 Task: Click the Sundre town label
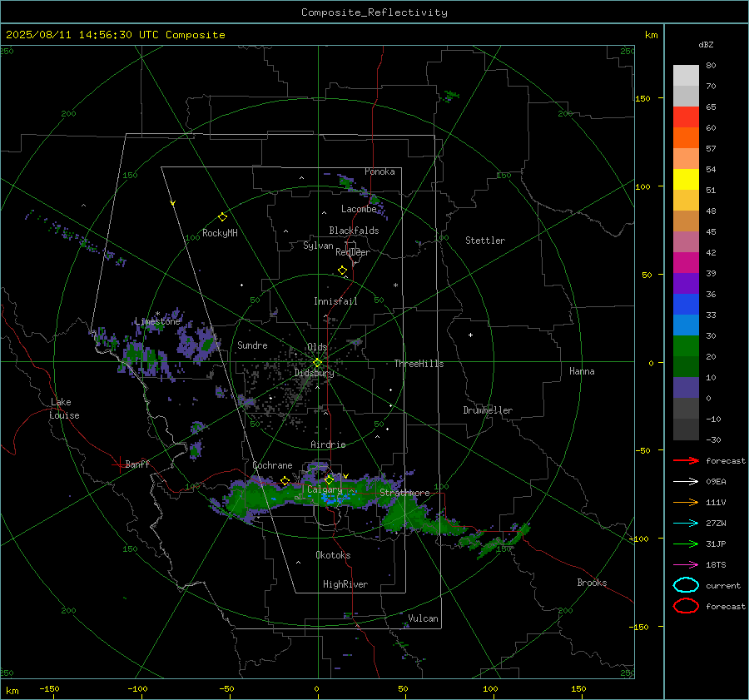252,345
